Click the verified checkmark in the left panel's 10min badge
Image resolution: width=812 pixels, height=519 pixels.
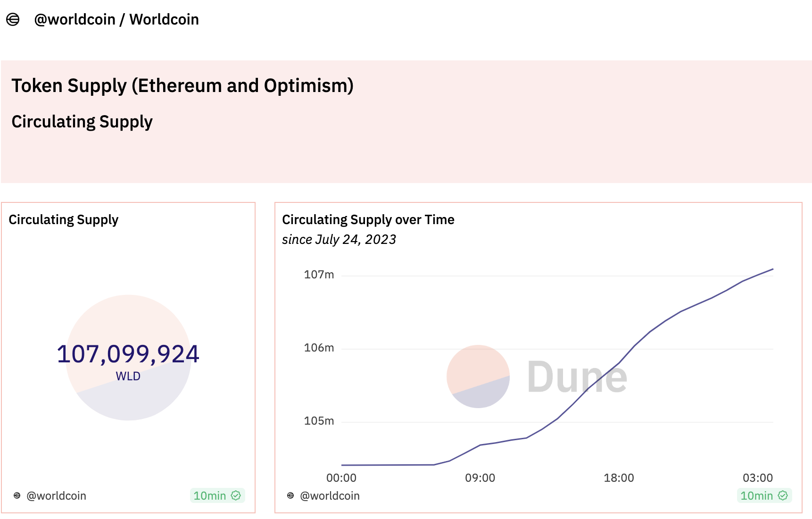(236, 495)
